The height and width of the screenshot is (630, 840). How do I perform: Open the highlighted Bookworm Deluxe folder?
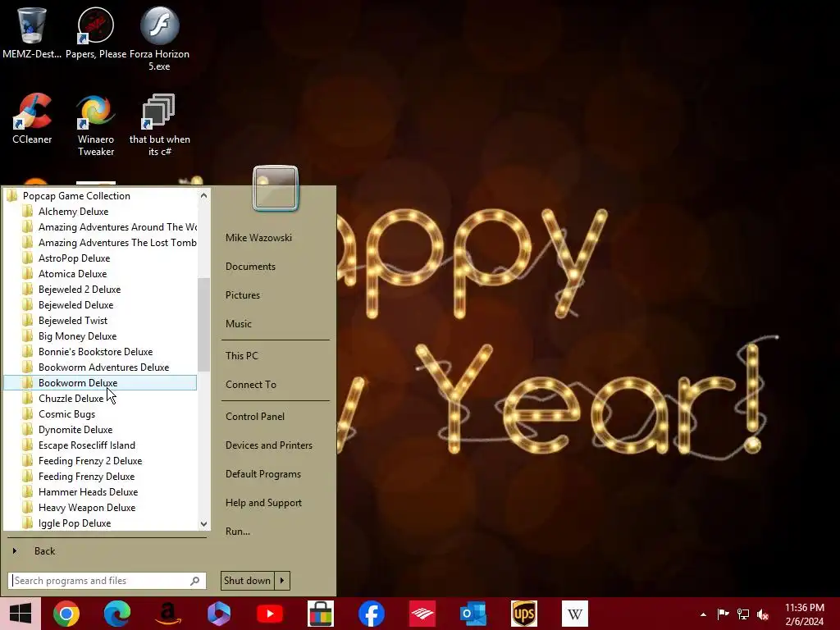point(100,382)
